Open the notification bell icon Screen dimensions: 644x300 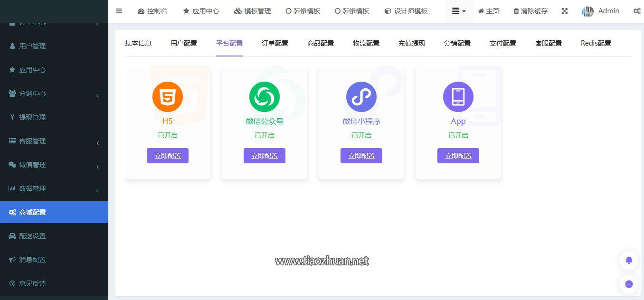(x=629, y=260)
